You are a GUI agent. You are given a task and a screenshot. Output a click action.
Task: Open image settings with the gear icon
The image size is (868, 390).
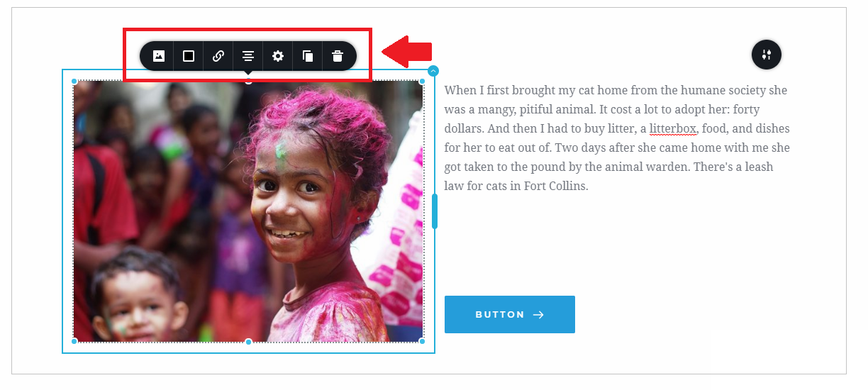pos(278,56)
